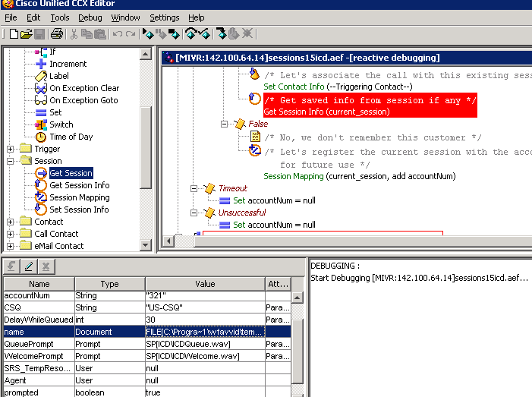
Task: Click the delete variable X button
Action: point(46,266)
